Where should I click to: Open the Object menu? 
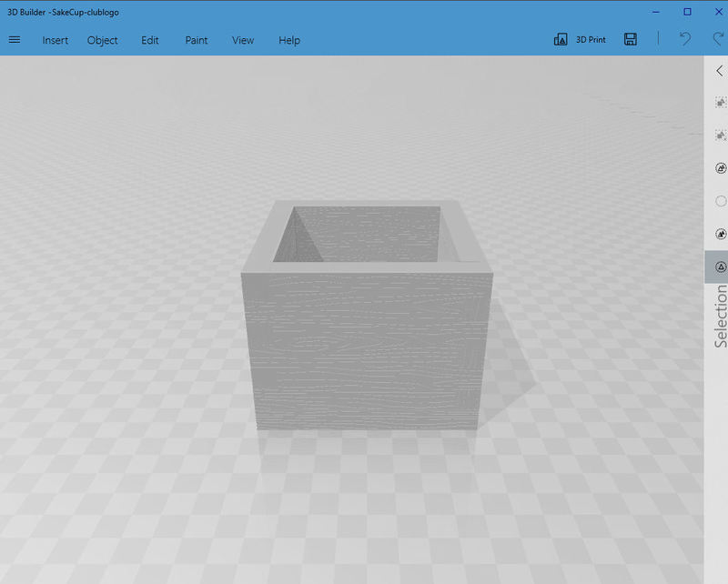coord(102,40)
